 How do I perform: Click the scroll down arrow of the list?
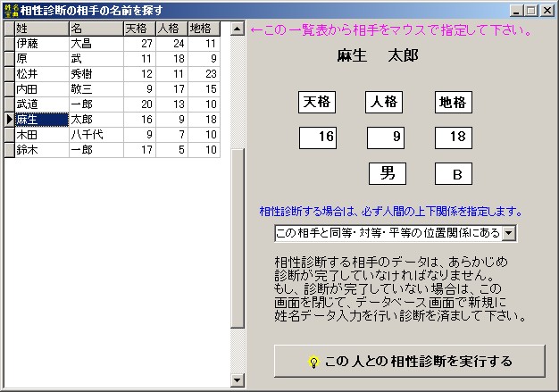(x=237, y=379)
